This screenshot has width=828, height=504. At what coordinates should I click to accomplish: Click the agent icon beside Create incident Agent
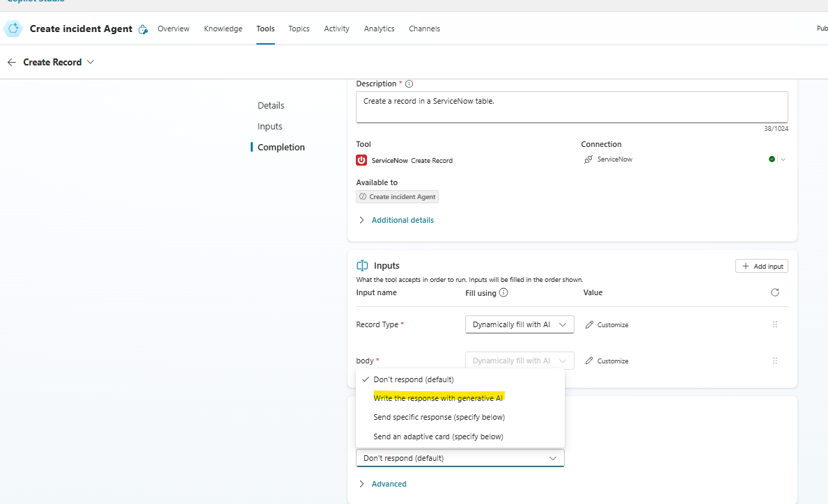click(x=13, y=29)
